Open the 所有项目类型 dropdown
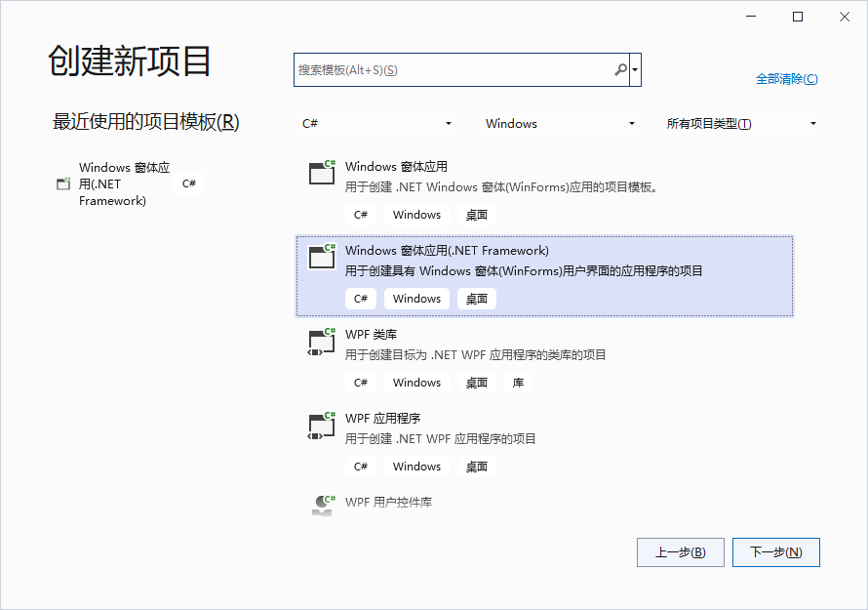The height and width of the screenshot is (610, 868). pos(741,123)
